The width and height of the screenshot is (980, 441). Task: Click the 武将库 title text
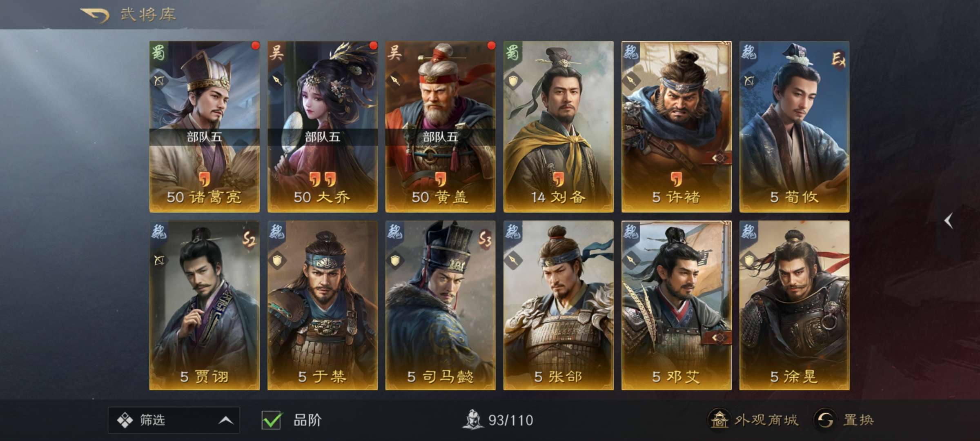point(148,15)
